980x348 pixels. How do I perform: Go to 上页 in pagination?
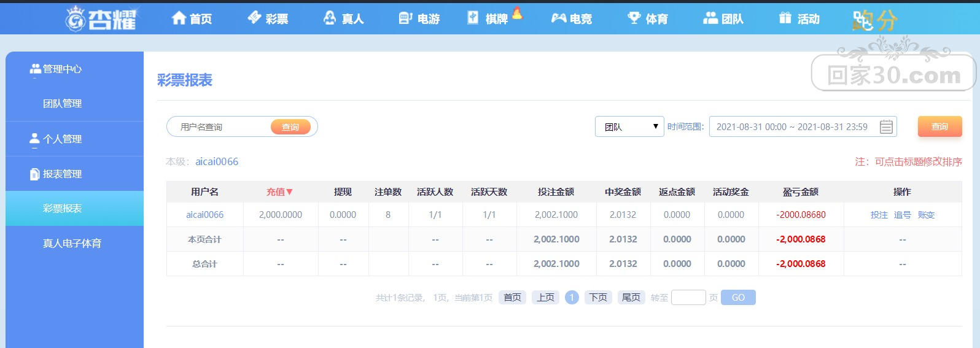coord(545,298)
